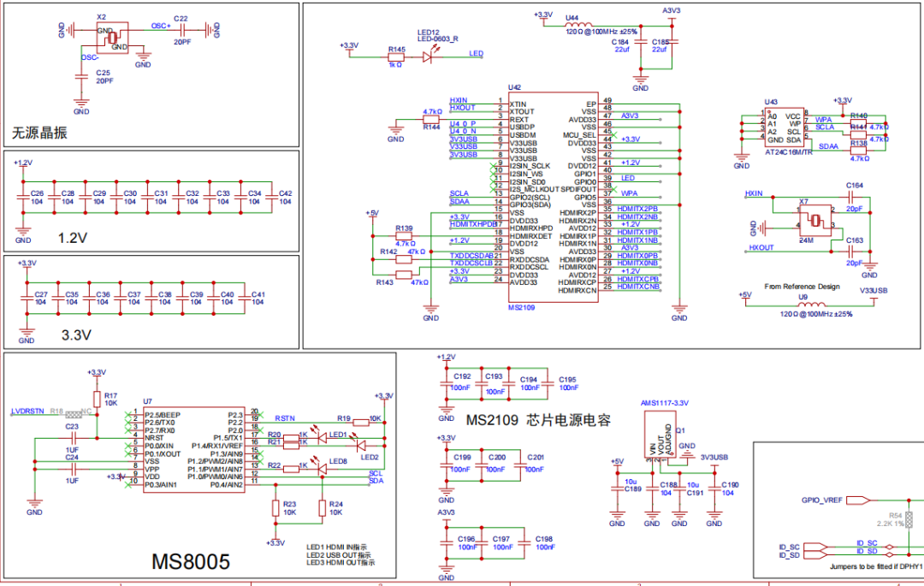Click the AMS1117-3.3V part label
Viewport: 924px width, 586px height.
click(665, 403)
